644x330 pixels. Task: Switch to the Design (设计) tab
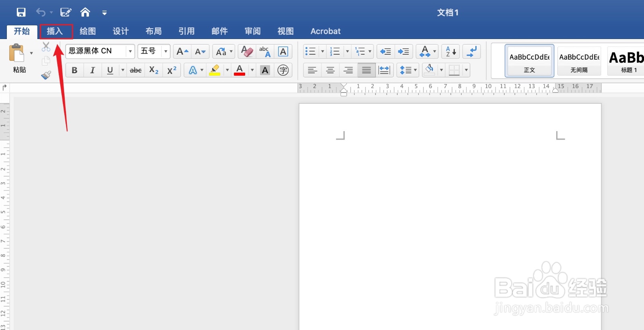[120, 31]
